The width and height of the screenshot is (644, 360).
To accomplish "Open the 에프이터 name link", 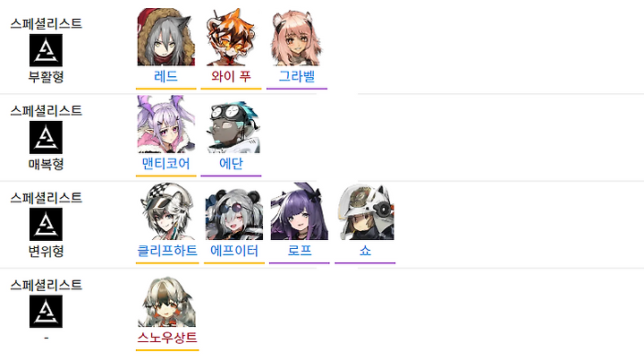I will coord(234,251).
